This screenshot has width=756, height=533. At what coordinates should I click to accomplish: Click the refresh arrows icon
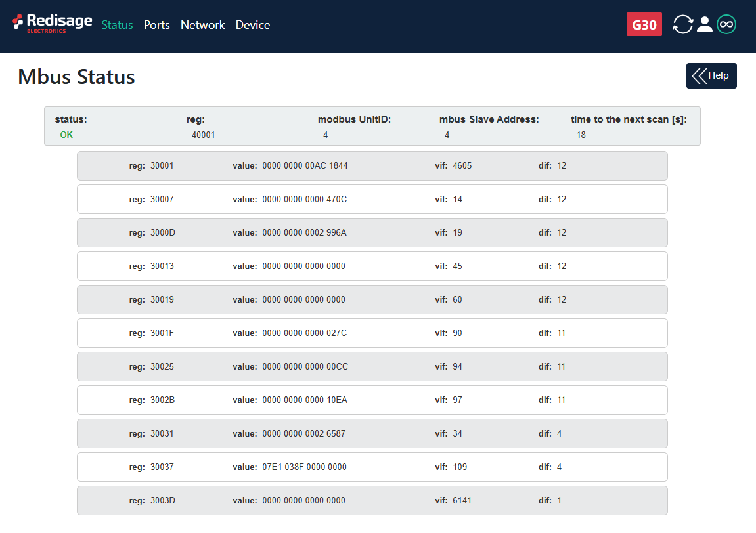(682, 25)
